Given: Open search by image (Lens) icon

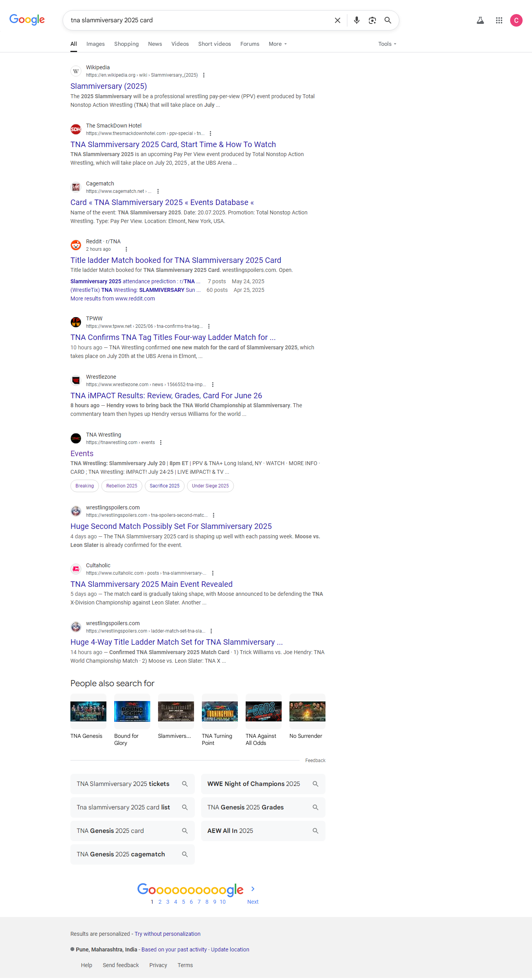Looking at the screenshot, I should [372, 20].
